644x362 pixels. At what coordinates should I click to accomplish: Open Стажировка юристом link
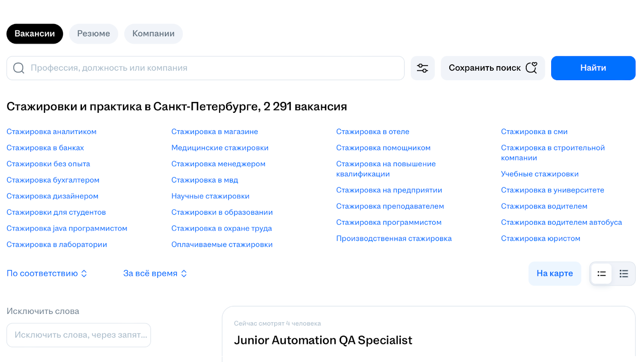[540, 239]
